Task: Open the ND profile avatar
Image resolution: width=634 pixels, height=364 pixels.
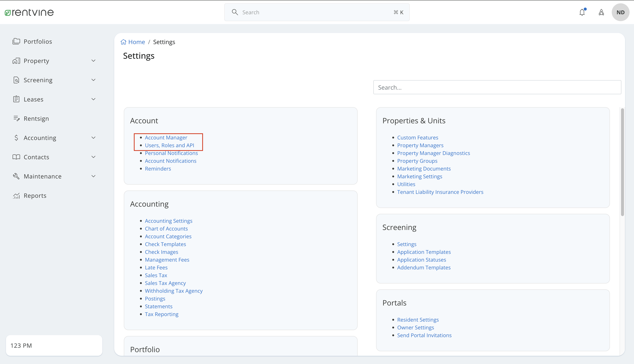Action: pyautogui.click(x=620, y=12)
